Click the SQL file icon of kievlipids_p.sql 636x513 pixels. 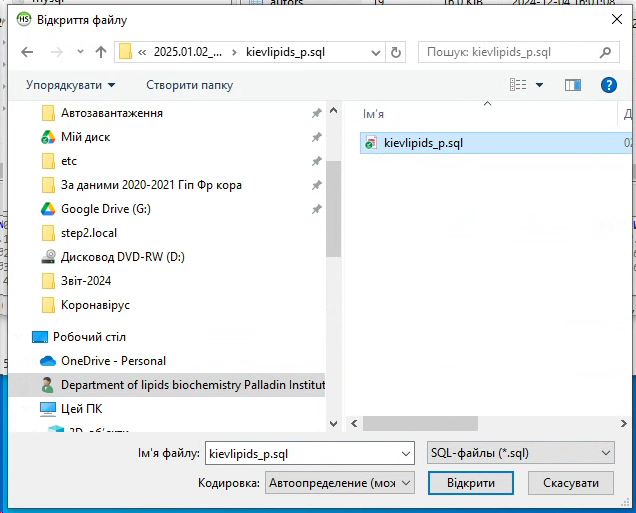[x=371, y=143]
